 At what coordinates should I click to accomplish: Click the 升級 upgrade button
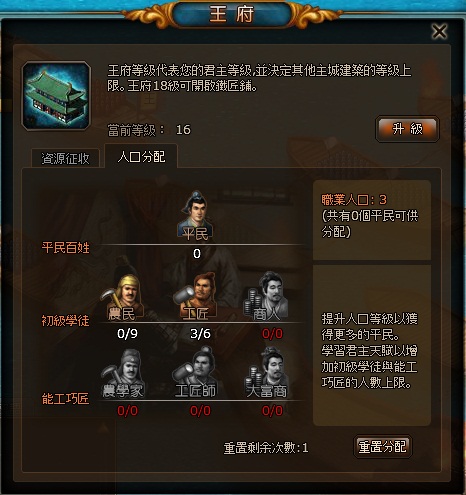[x=407, y=129]
